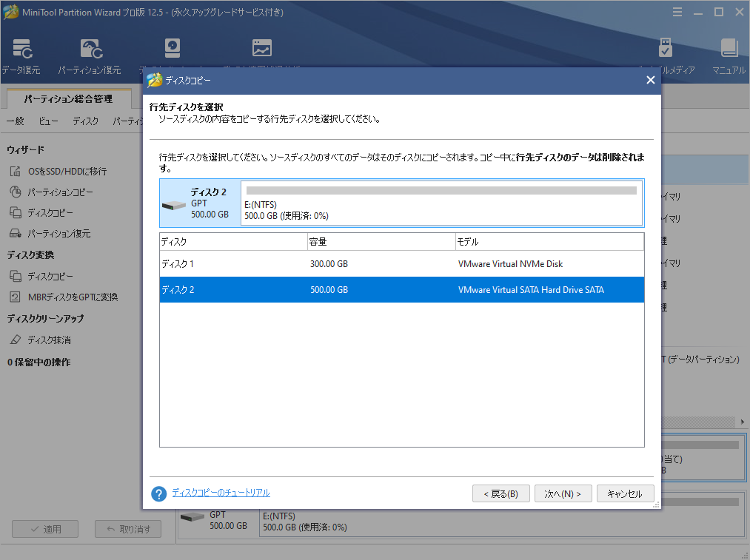
Task: Click the resize grip of dialog corner
Action: pyautogui.click(x=656, y=504)
